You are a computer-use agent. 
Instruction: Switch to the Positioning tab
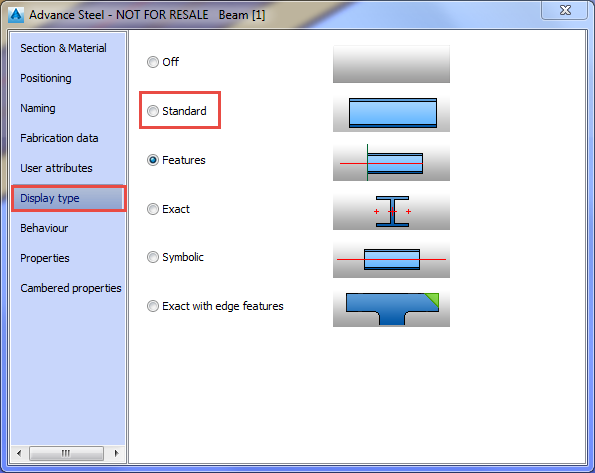46,78
